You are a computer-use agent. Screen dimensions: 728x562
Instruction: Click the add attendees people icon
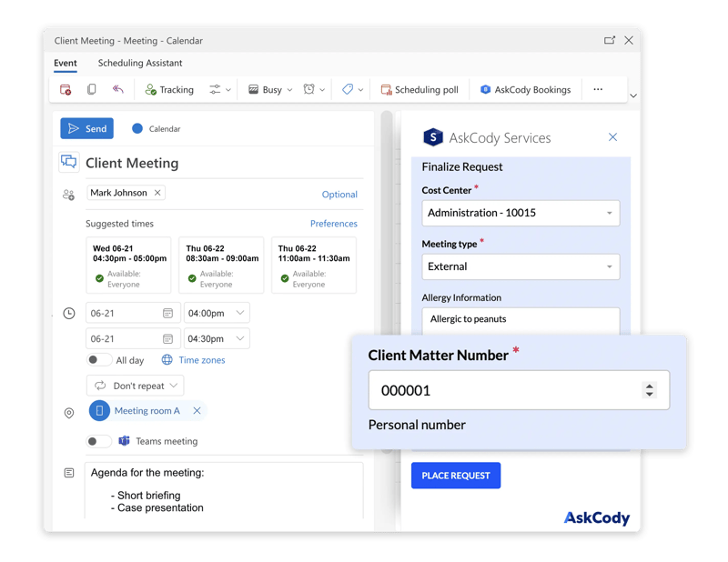coord(69,195)
